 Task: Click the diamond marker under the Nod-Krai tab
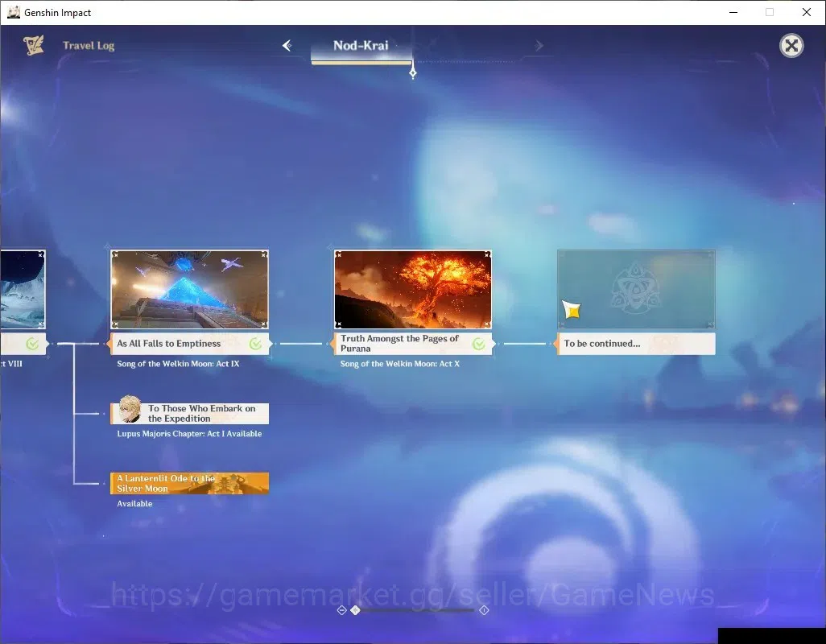pyautogui.click(x=413, y=72)
